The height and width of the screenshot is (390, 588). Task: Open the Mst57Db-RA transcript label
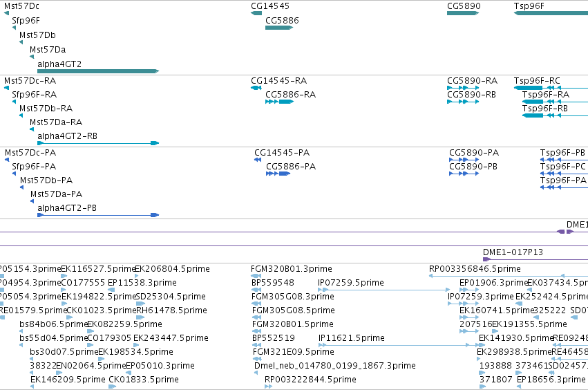(x=46, y=109)
